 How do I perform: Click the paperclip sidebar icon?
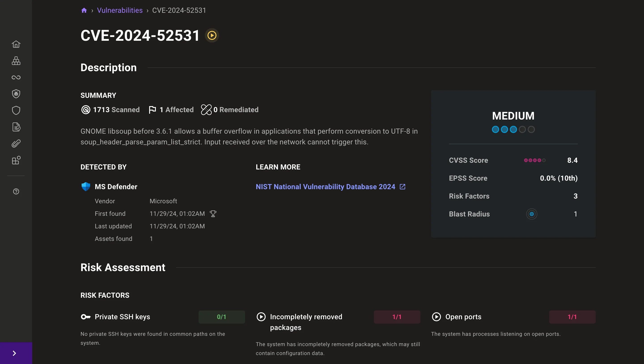pyautogui.click(x=16, y=143)
